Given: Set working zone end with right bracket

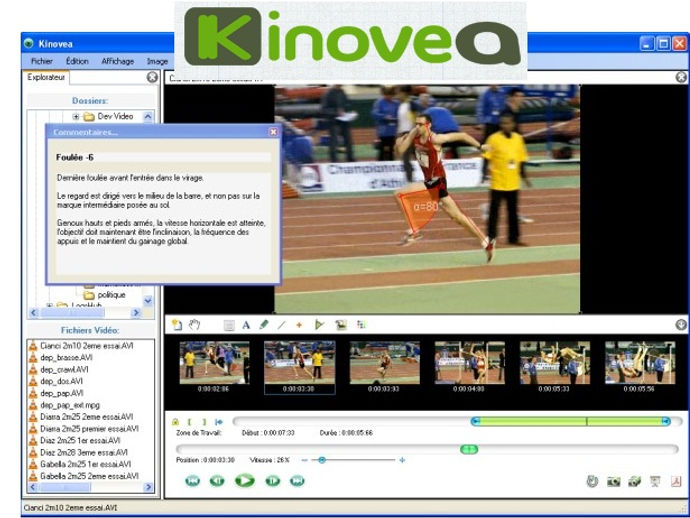Looking at the screenshot, I should pyautogui.click(x=204, y=422).
